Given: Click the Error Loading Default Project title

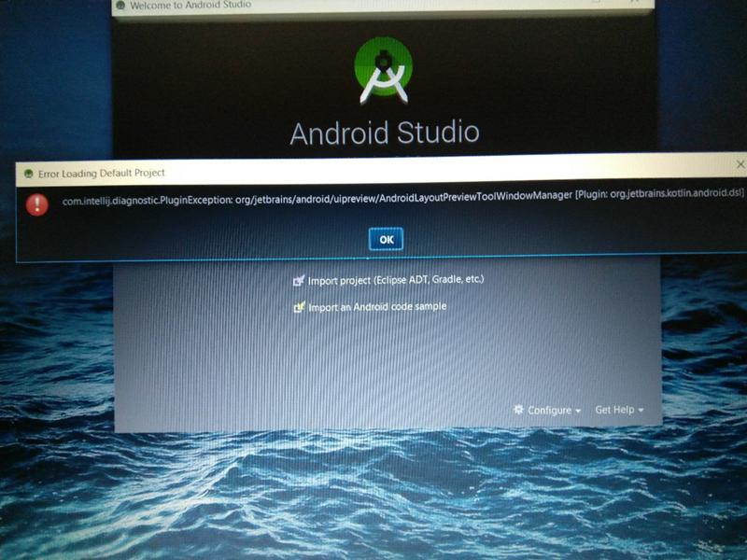Looking at the screenshot, I should click(x=102, y=173).
